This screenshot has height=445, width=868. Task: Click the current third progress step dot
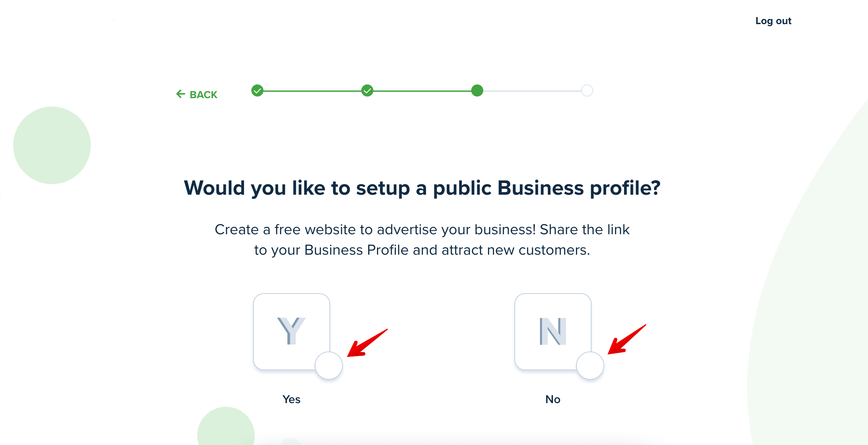[477, 90]
